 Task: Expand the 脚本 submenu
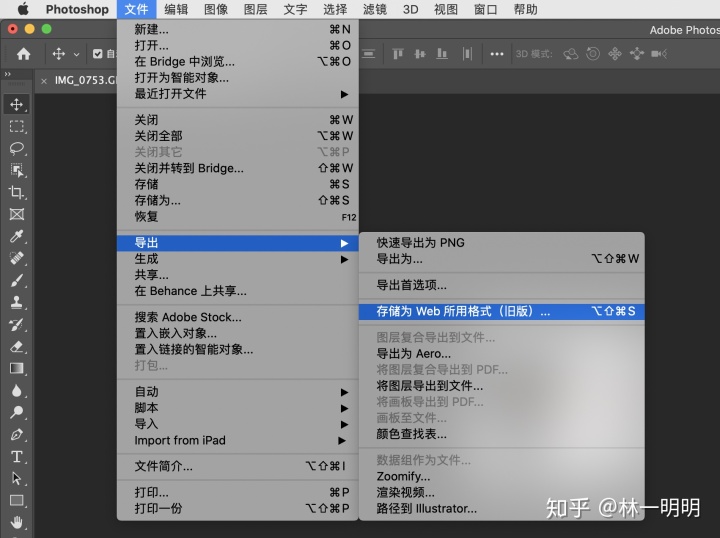tap(238, 408)
